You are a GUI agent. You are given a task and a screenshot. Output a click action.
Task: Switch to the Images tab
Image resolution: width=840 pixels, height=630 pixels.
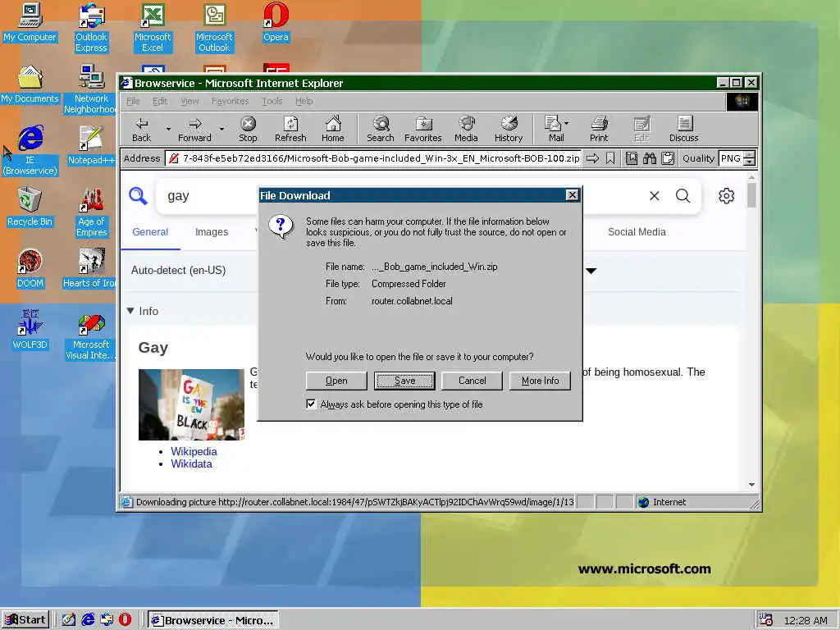tap(212, 232)
